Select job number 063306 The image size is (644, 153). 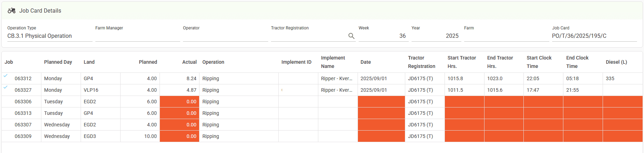tap(23, 102)
